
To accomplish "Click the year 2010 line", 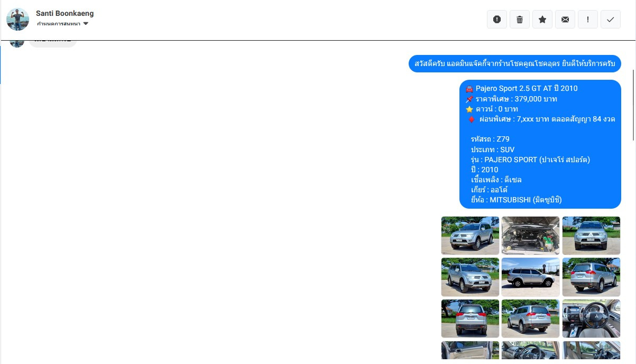I will [484, 170].
